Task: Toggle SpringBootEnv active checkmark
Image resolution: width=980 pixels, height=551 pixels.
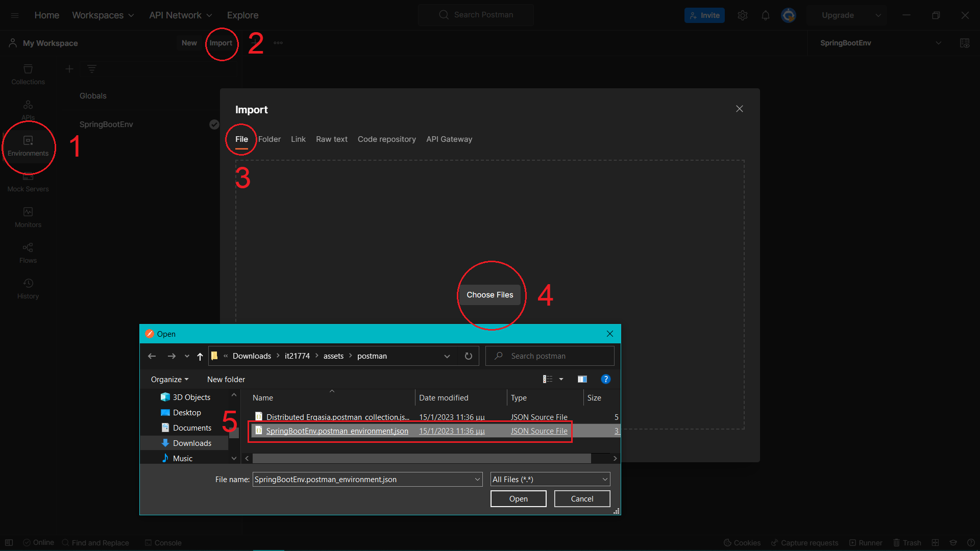Action: [x=214, y=124]
